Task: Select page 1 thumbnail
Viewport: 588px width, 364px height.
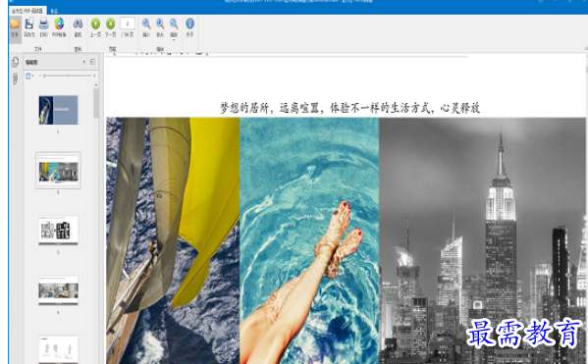Action: pyautogui.click(x=59, y=110)
